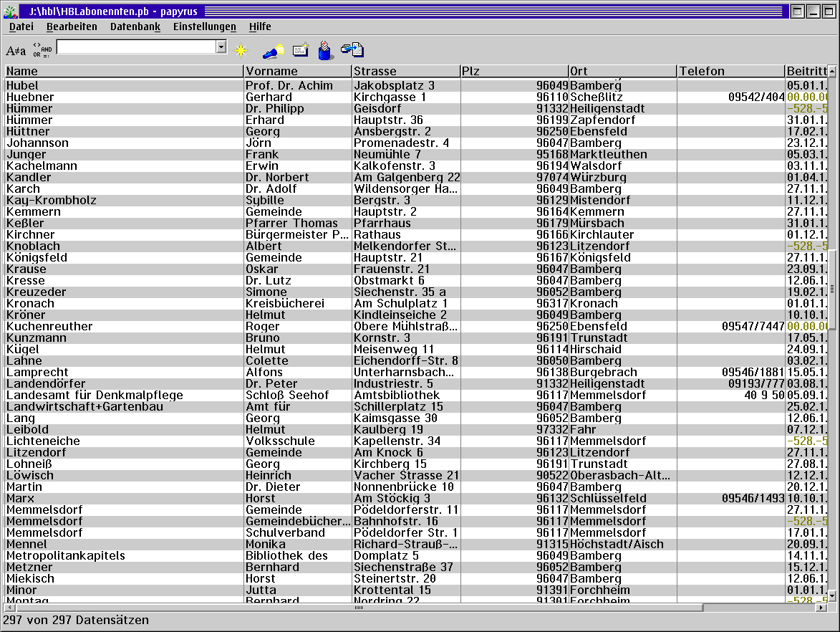Select the Miekisch row name
840x632 pixels.
click(x=124, y=579)
